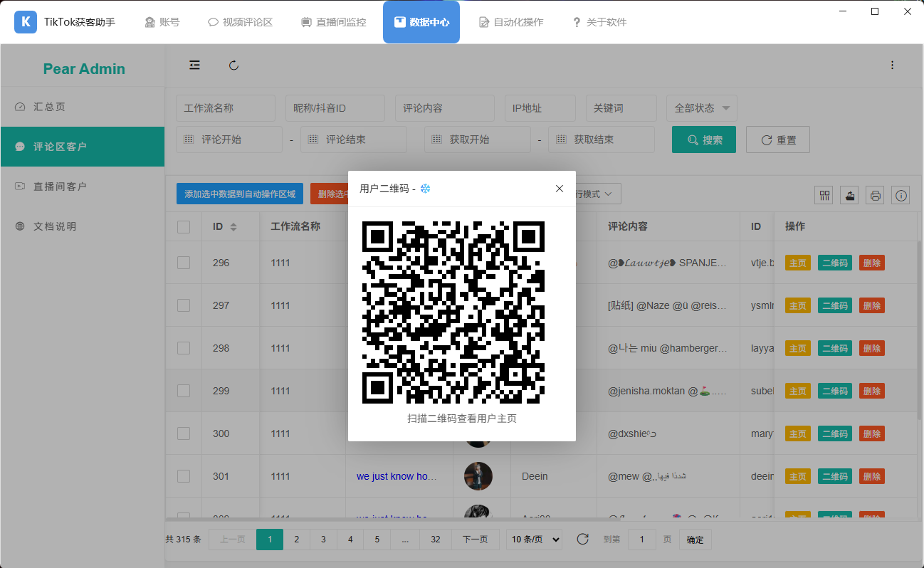Open the 账号 tab
Image resolution: width=924 pixels, height=568 pixels.
162,22
